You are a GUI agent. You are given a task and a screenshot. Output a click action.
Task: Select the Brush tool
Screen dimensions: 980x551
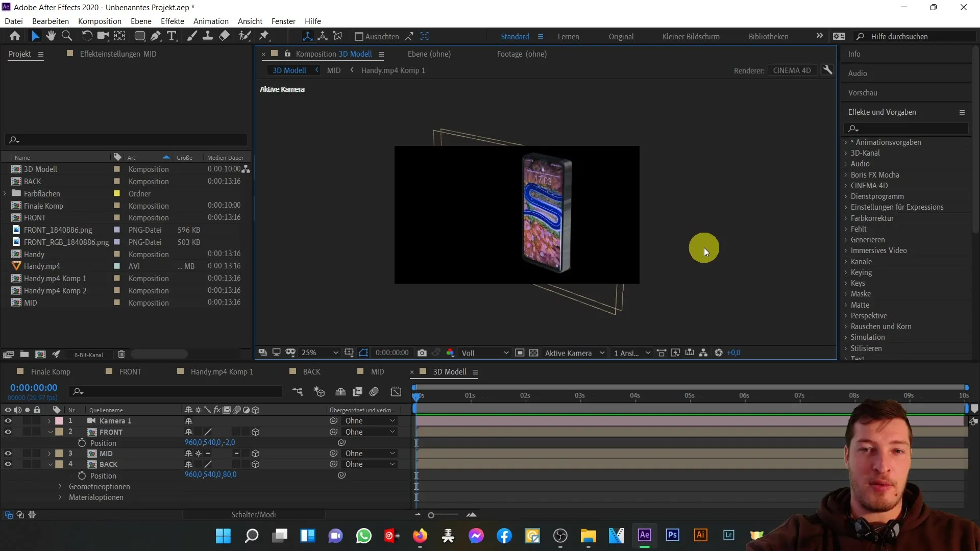pyautogui.click(x=192, y=36)
